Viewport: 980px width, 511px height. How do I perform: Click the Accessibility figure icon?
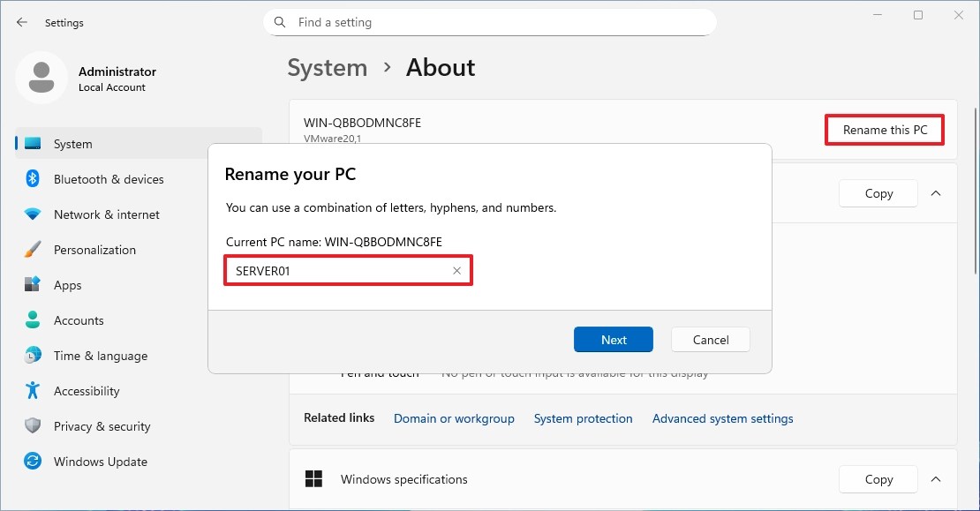pos(33,390)
